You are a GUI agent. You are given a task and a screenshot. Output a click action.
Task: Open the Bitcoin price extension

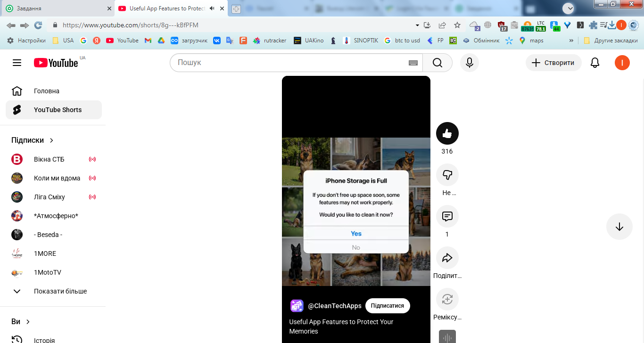point(527,26)
